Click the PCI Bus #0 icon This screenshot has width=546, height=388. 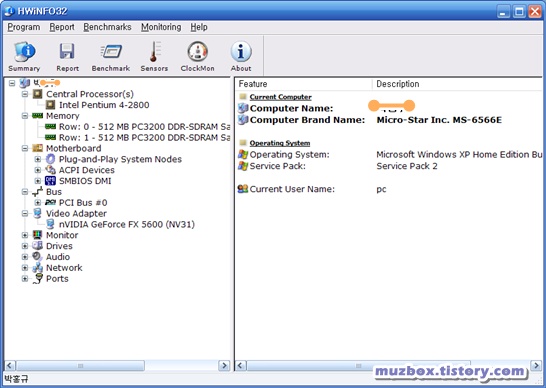coord(50,202)
